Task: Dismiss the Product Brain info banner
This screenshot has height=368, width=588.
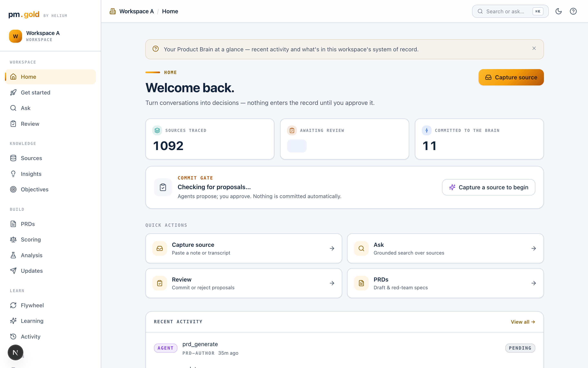Action: click(534, 48)
